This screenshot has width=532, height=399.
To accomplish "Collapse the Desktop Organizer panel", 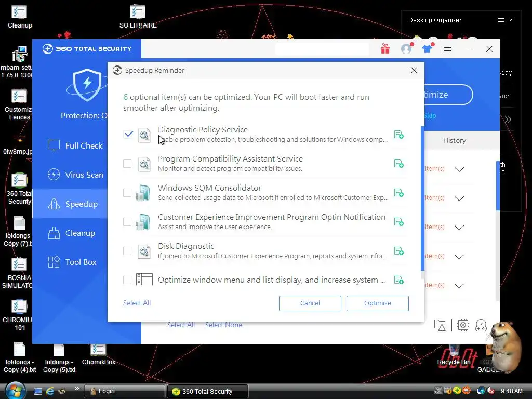I will (512, 20).
